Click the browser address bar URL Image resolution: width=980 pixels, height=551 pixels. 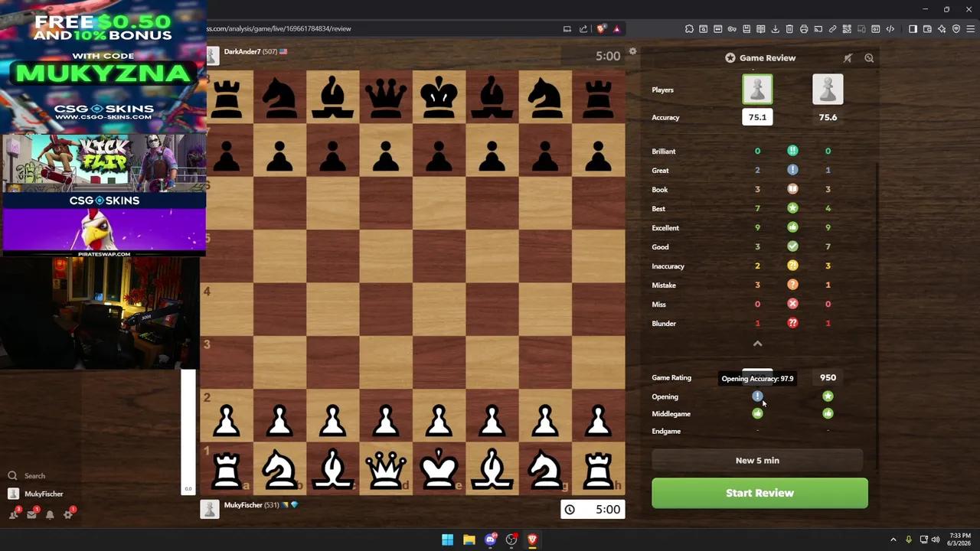pyautogui.click(x=279, y=28)
